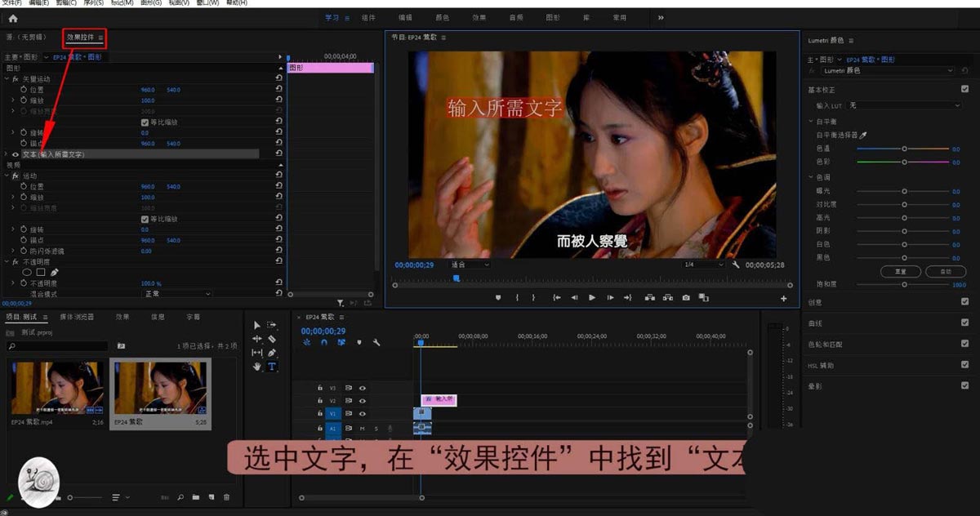Select the Selection arrow tool
This screenshot has height=516, width=980.
[257, 325]
